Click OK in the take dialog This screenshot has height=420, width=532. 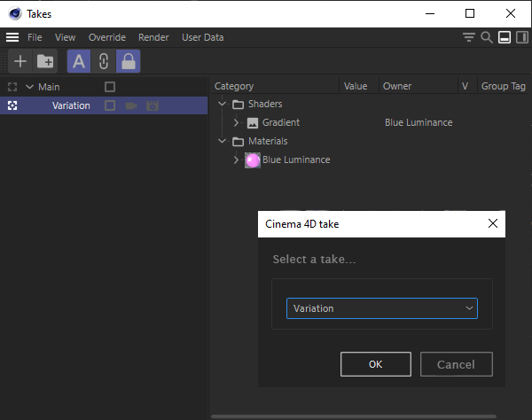pyautogui.click(x=376, y=364)
